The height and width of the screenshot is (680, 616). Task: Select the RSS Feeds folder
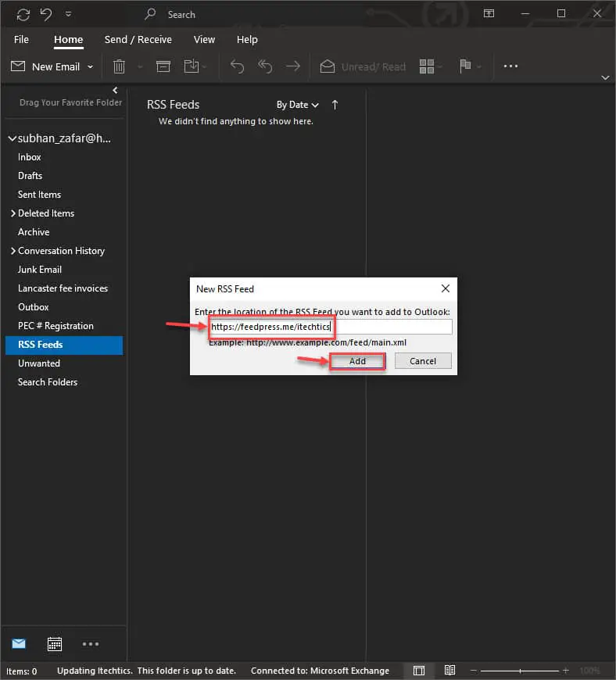64,345
